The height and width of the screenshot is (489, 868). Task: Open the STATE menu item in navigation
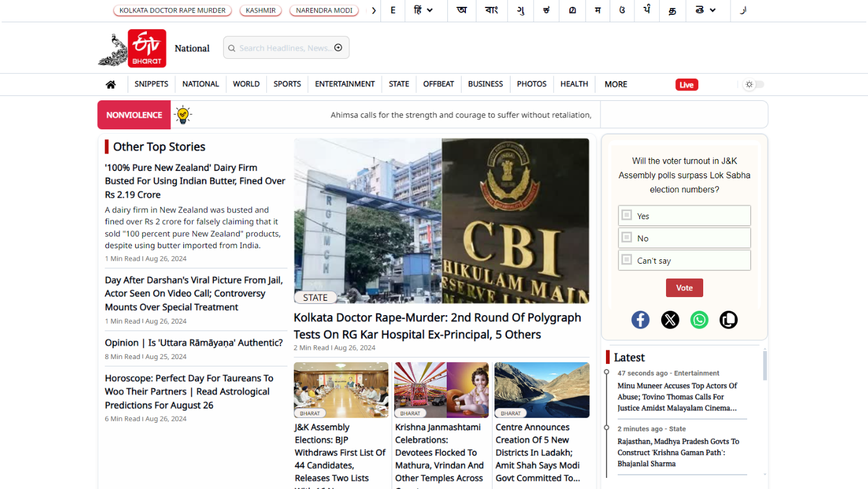pos(399,84)
